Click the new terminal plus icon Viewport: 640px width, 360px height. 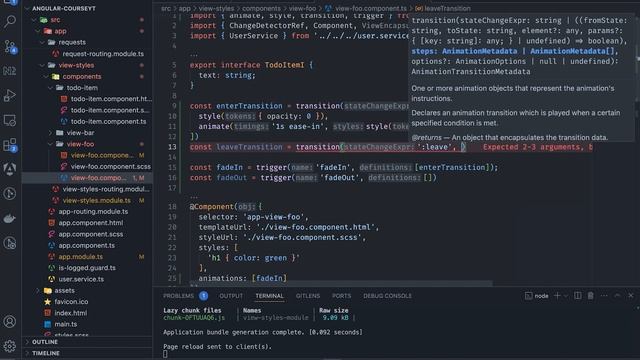(557, 296)
